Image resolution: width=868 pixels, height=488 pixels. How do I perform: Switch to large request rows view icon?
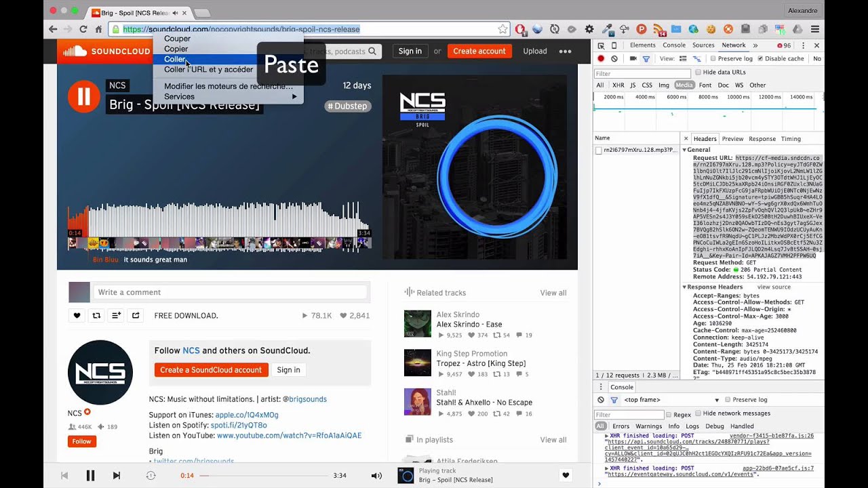683,59
